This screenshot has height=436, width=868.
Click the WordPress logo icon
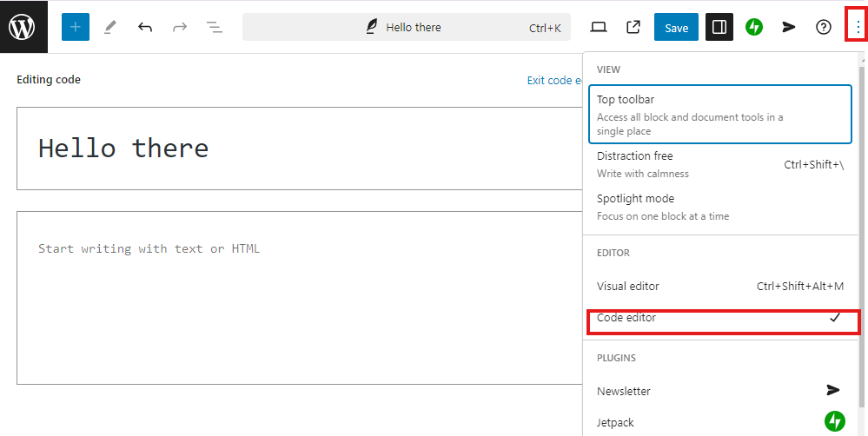[x=22, y=27]
